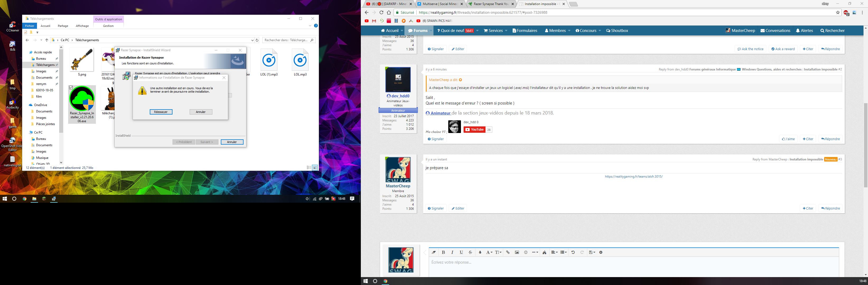Open Audacity desktop shortcut
This screenshot has height=285, width=868.
point(12,104)
